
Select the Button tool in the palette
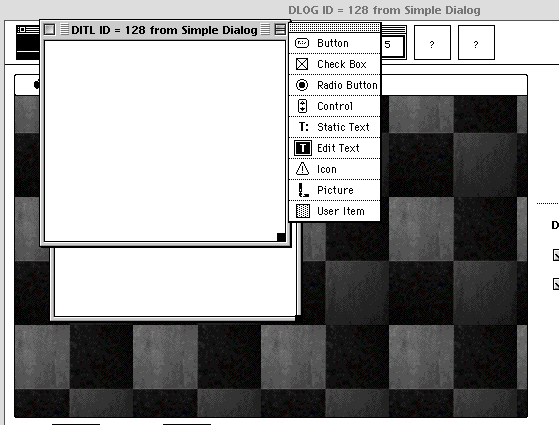click(x=334, y=43)
